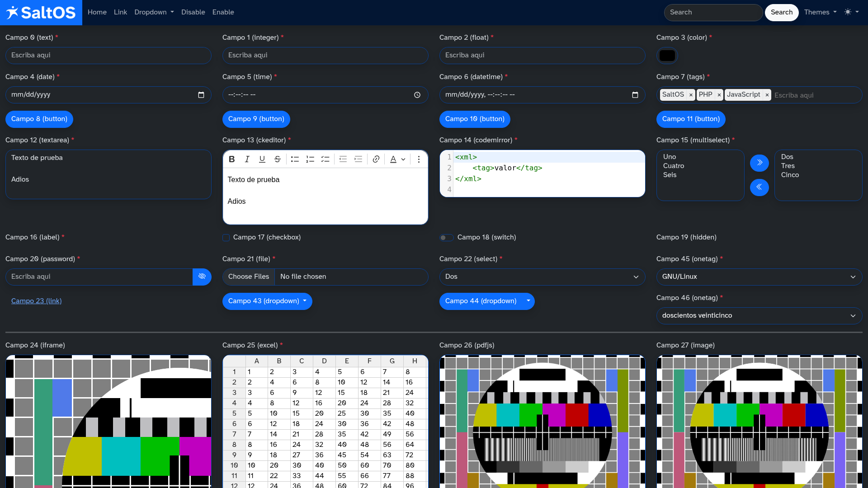Open the Dropdown menu in navbar

click(154, 12)
